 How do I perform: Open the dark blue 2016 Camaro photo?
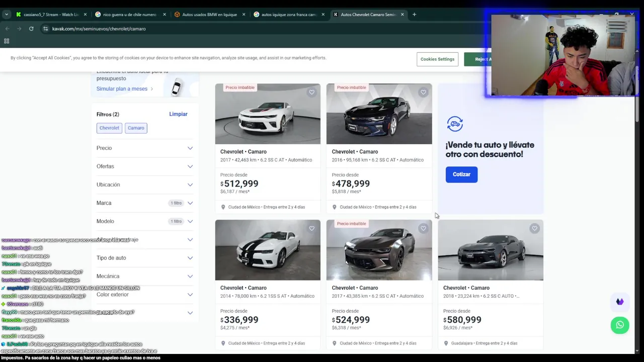coord(379,114)
